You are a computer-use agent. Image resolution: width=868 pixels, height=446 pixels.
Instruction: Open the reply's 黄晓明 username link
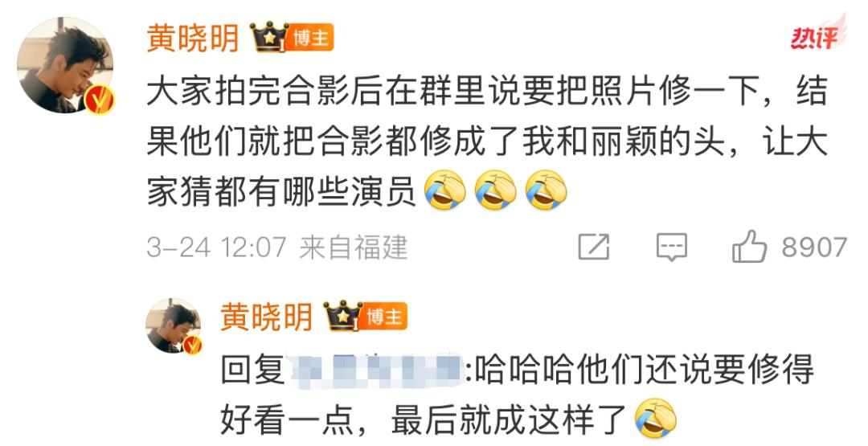click(x=266, y=317)
